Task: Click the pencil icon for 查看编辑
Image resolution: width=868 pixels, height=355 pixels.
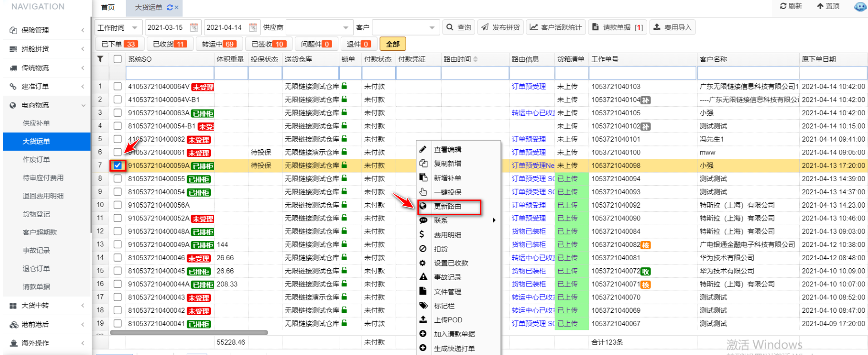Action: coord(423,149)
